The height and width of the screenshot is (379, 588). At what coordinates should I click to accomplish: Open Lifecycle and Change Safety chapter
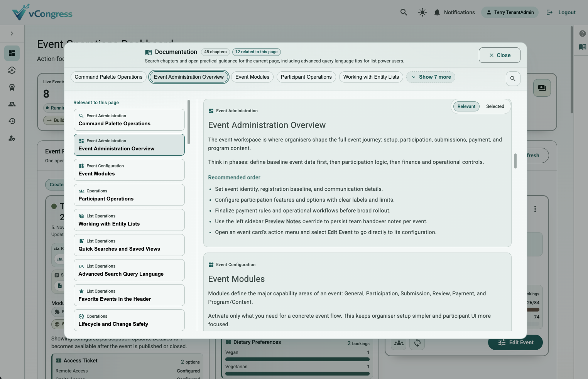[129, 320]
